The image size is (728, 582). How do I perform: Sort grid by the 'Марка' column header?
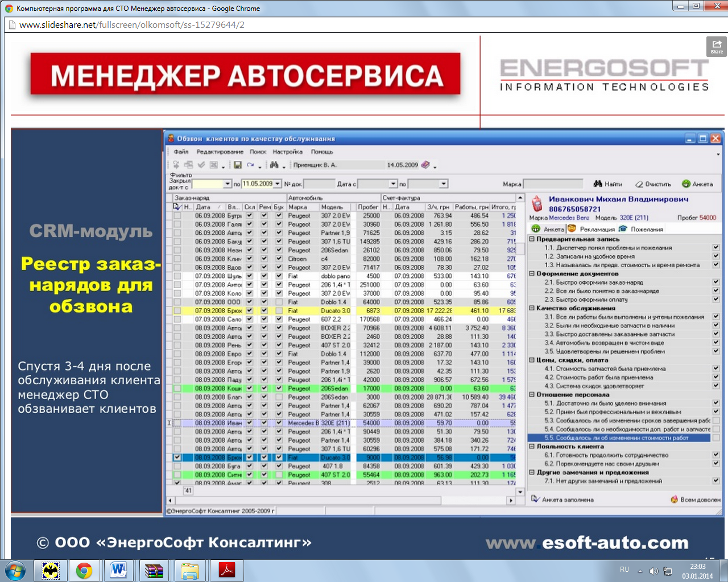pos(303,207)
